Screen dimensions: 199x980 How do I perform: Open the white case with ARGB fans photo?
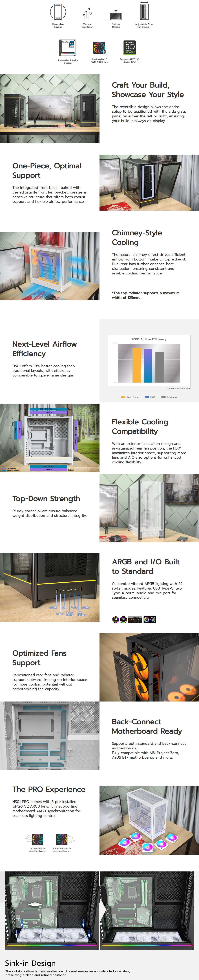tap(149, 821)
